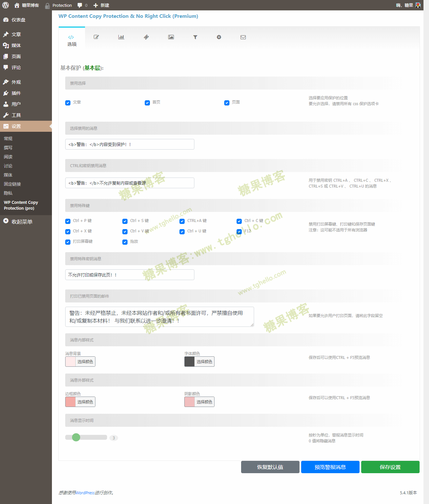Open 固定链接 settings submenu

click(12, 184)
